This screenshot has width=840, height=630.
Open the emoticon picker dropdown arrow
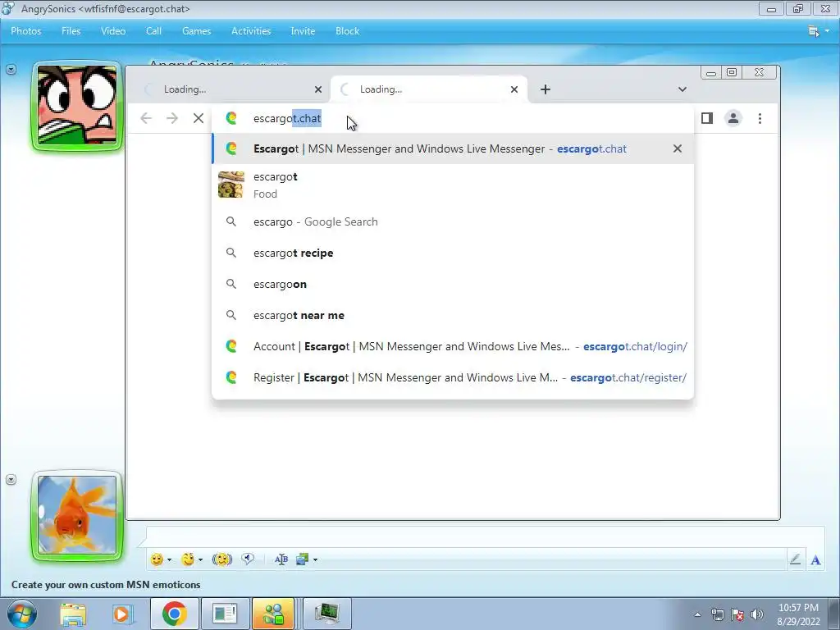click(169, 559)
